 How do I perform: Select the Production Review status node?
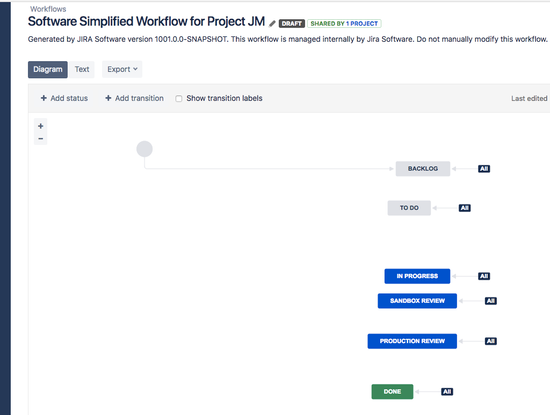[412, 341]
